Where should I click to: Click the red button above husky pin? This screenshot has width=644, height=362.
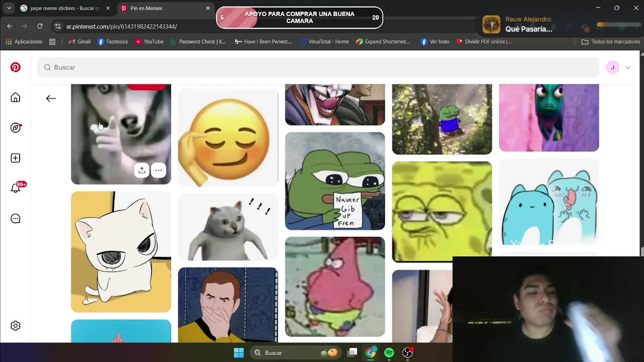pyautogui.click(x=146, y=87)
